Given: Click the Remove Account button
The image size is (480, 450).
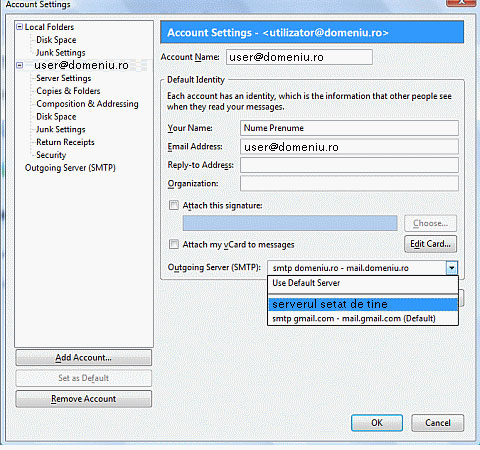Looking at the screenshot, I should [83, 399].
